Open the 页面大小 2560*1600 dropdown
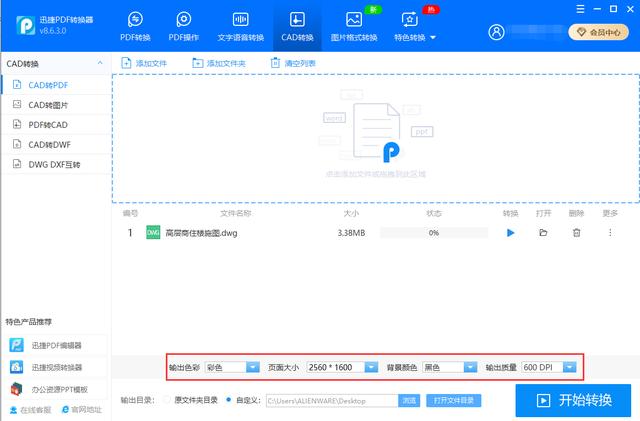Screen dimensions: 640x421 pos(342,367)
